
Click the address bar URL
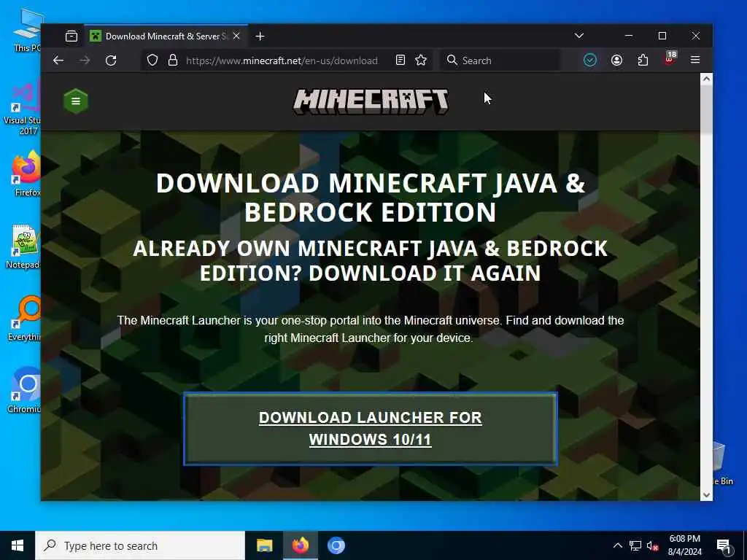point(282,61)
